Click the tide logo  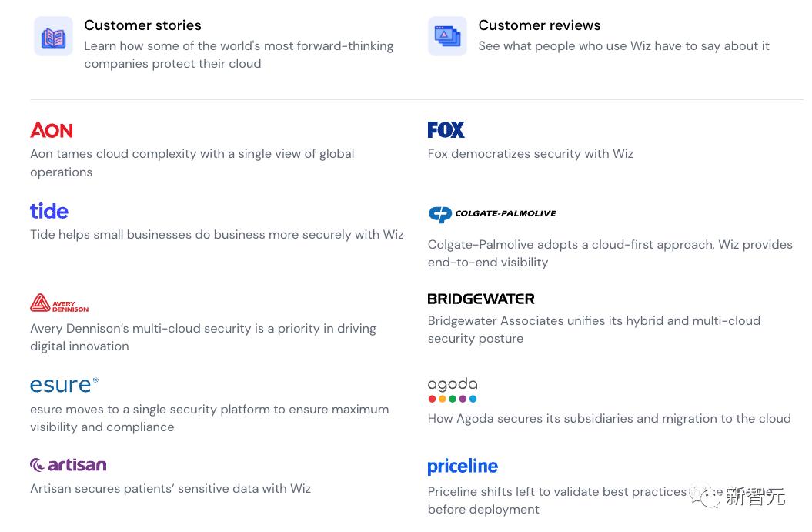click(49, 211)
